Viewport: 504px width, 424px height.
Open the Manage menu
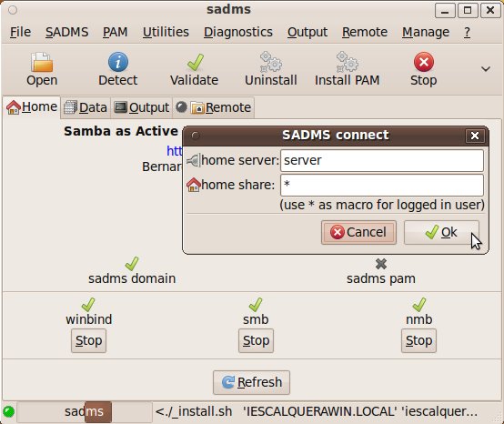(426, 32)
